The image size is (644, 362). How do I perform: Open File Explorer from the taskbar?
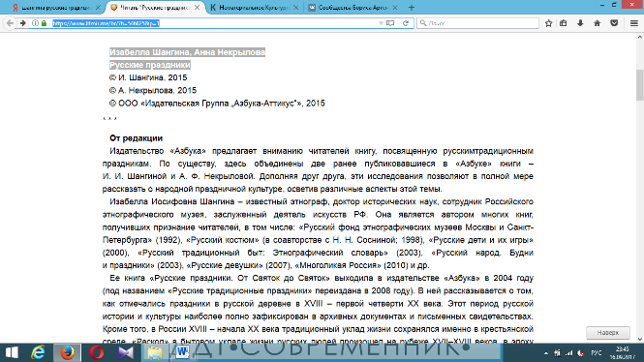tap(155, 352)
